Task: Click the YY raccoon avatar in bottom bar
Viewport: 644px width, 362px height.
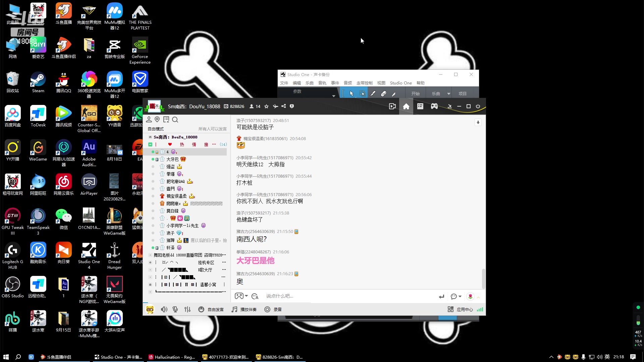Action: pos(150,309)
